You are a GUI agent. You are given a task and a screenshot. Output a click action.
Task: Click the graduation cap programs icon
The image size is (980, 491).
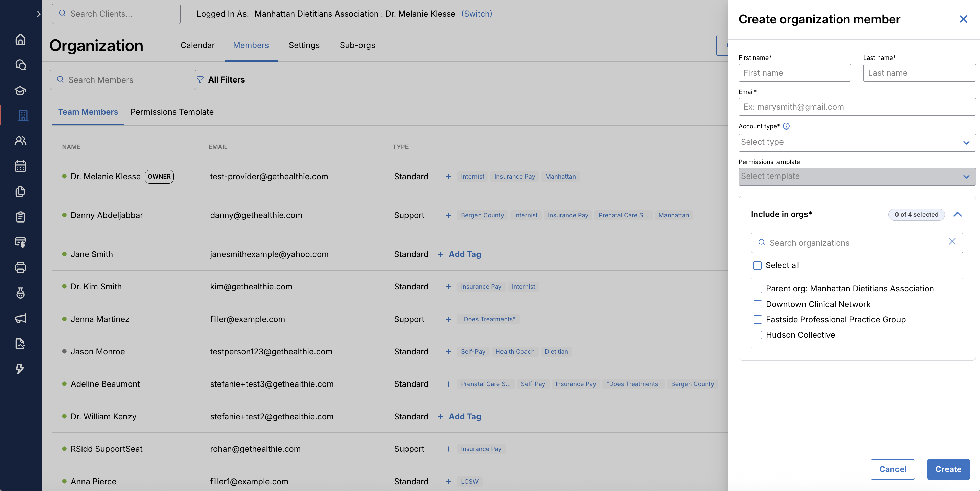pos(21,90)
